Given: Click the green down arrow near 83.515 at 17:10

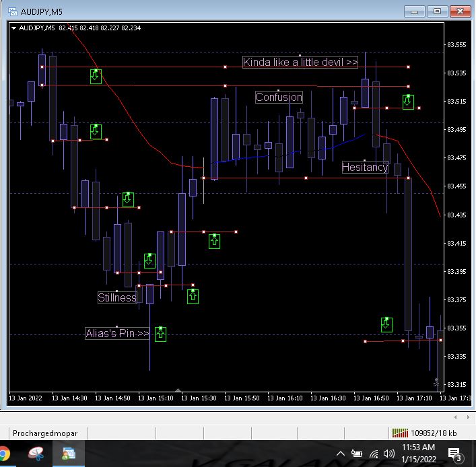Looking at the screenshot, I should [408, 102].
